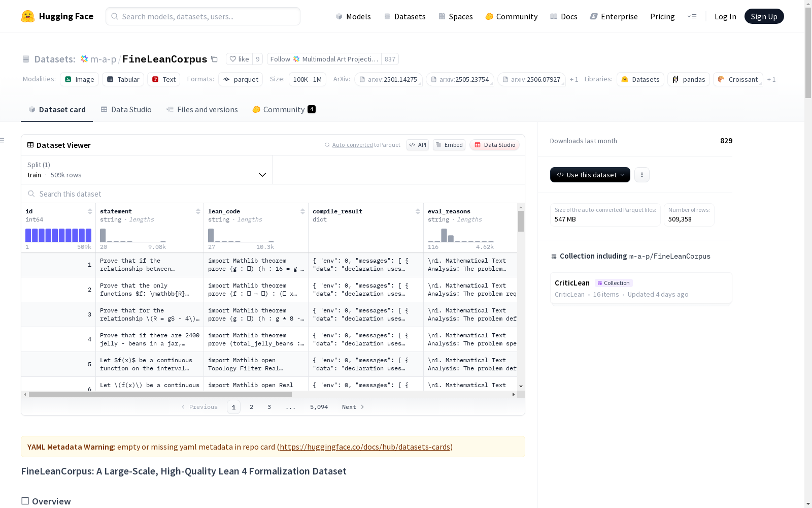Expand the +1 more libraries tags
812x508 pixels.
[x=771, y=79]
